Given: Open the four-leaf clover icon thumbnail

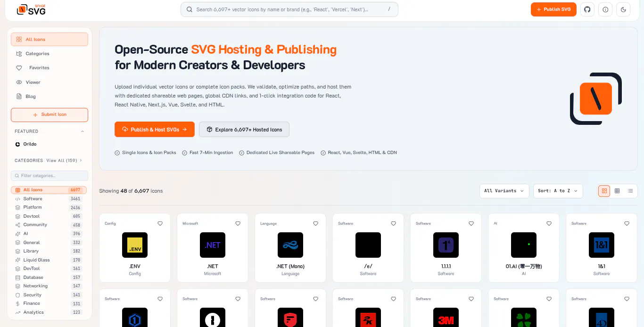Looking at the screenshot, I should click(x=524, y=318).
